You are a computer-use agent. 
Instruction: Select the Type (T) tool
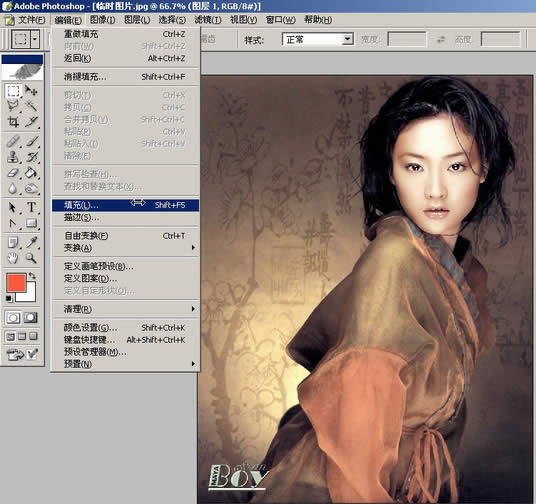[31, 208]
